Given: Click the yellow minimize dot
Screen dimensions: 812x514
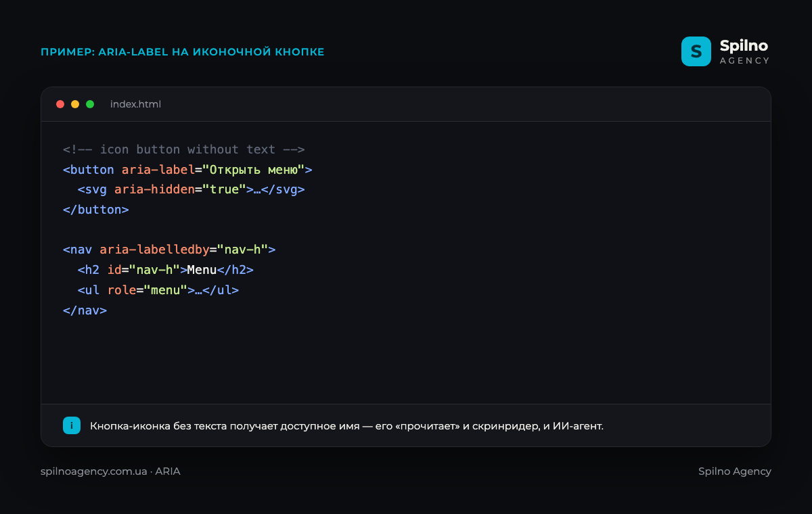Looking at the screenshot, I should 75,104.
